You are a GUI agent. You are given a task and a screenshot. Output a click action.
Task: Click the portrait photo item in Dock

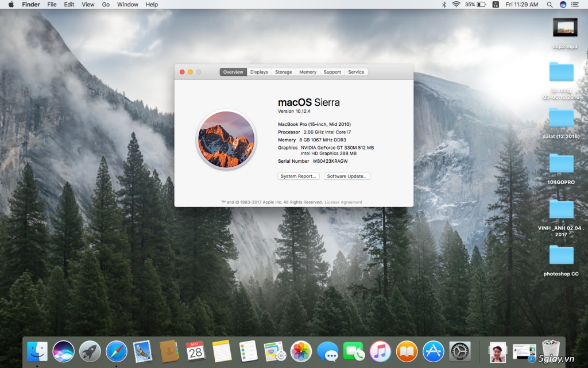pos(498,352)
